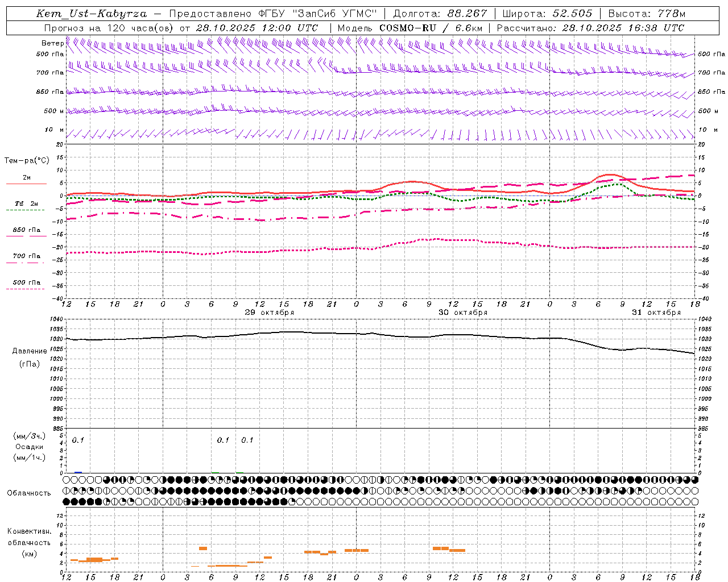Click the Давление pressure panel label

pyautogui.click(x=30, y=351)
